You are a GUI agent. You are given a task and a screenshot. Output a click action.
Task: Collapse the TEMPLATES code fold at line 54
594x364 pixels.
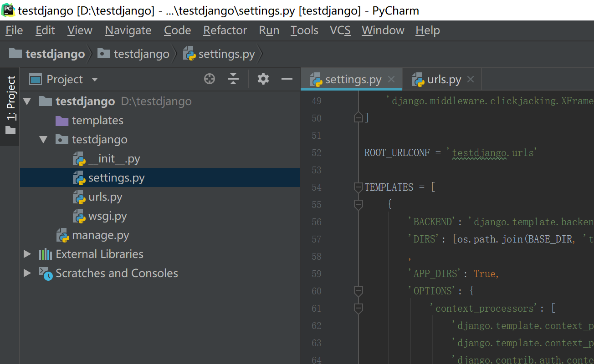[x=358, y=187]
